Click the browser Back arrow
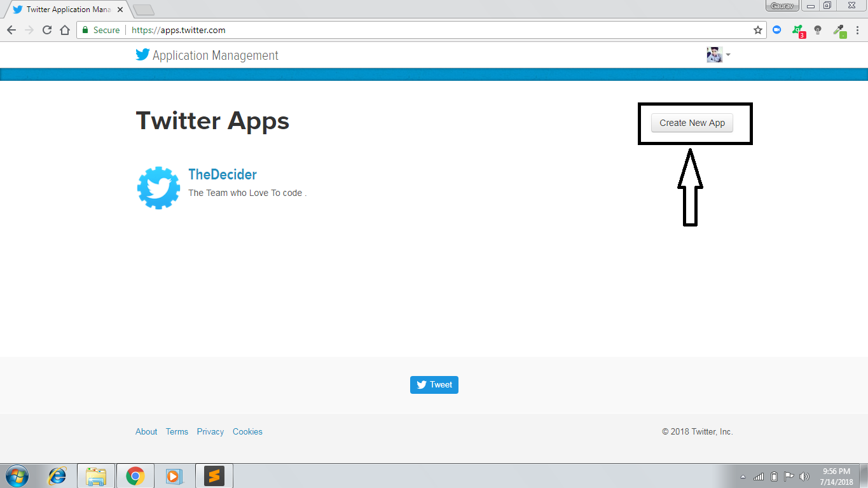The width and height of the screenshot is (868, 488). point(11,30)
